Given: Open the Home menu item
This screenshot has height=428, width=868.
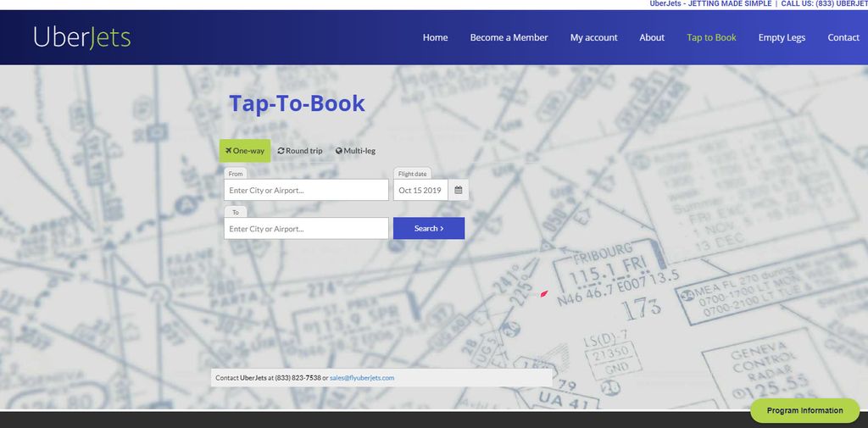Looking at the screenshot, I should click(435, 37).
